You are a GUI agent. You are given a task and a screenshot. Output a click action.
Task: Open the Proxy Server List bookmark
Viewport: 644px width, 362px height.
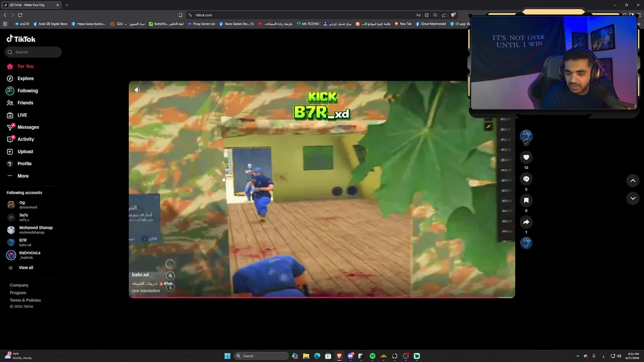point(201,24)
